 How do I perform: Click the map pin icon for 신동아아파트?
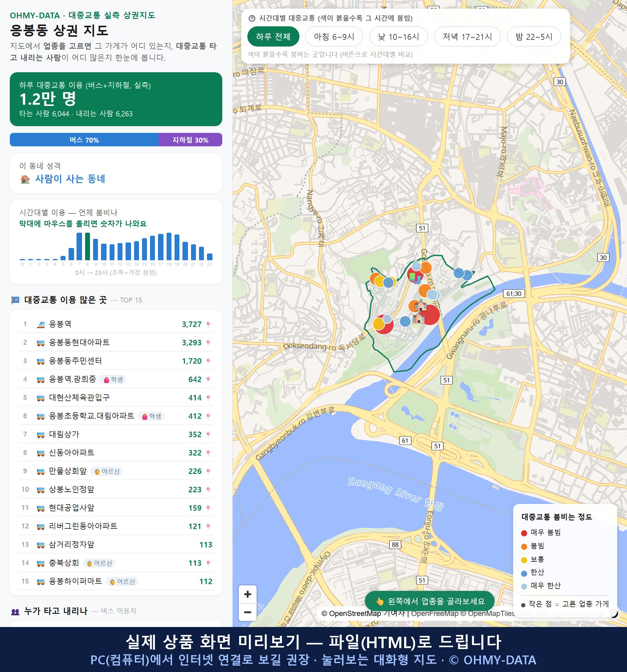coord(208,453)
